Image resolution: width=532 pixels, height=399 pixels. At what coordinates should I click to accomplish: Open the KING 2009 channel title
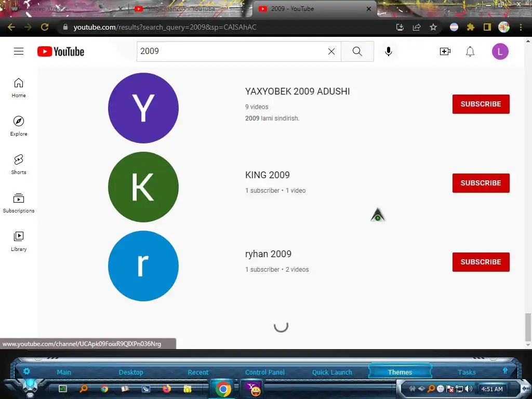point(268,175)
